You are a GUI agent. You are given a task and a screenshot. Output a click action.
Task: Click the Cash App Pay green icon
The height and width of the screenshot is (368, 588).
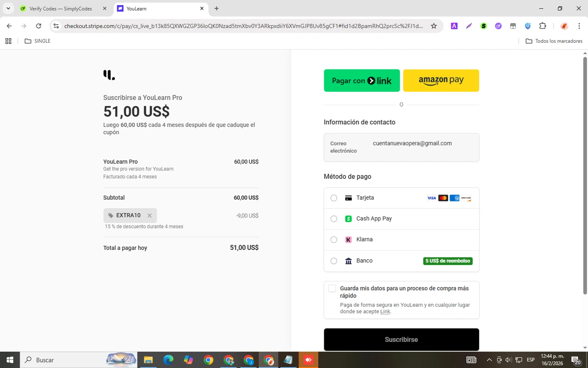348,219
